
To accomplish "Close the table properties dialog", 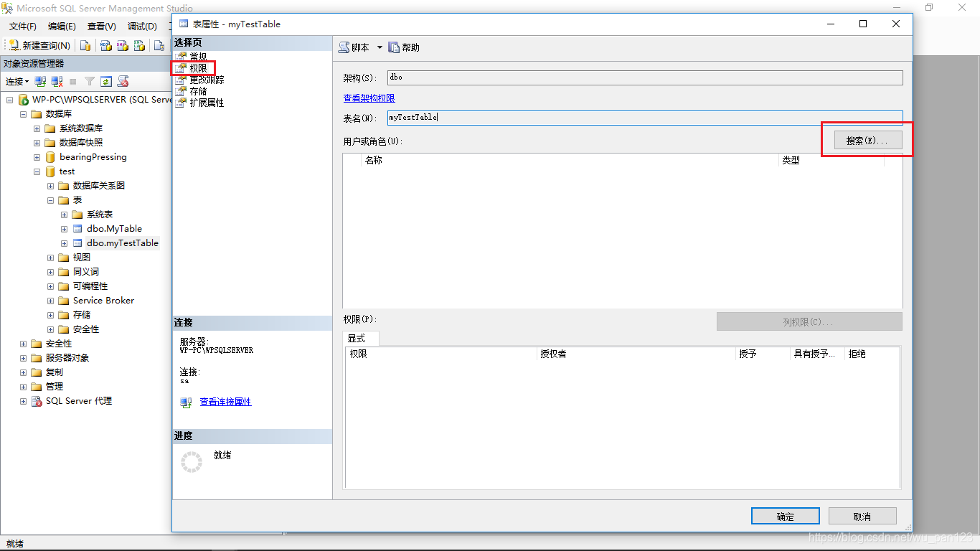I will point(896,24).
